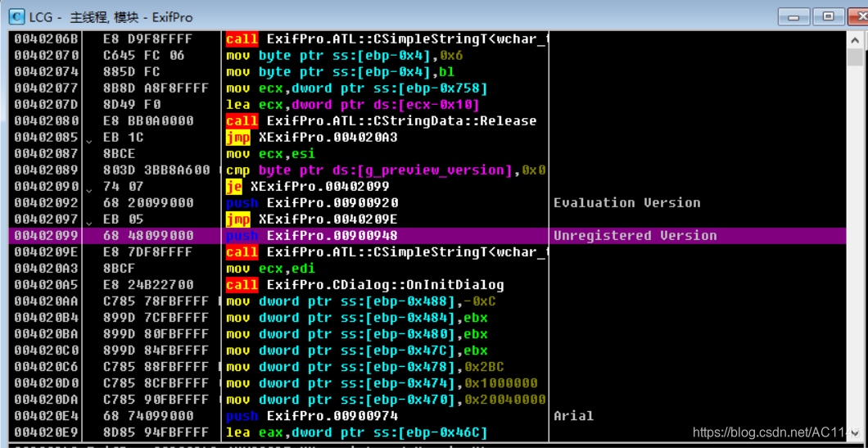Click the scrollbar up arrow
The height and width of the screenshot is (448, 868).
pos(854,40)
